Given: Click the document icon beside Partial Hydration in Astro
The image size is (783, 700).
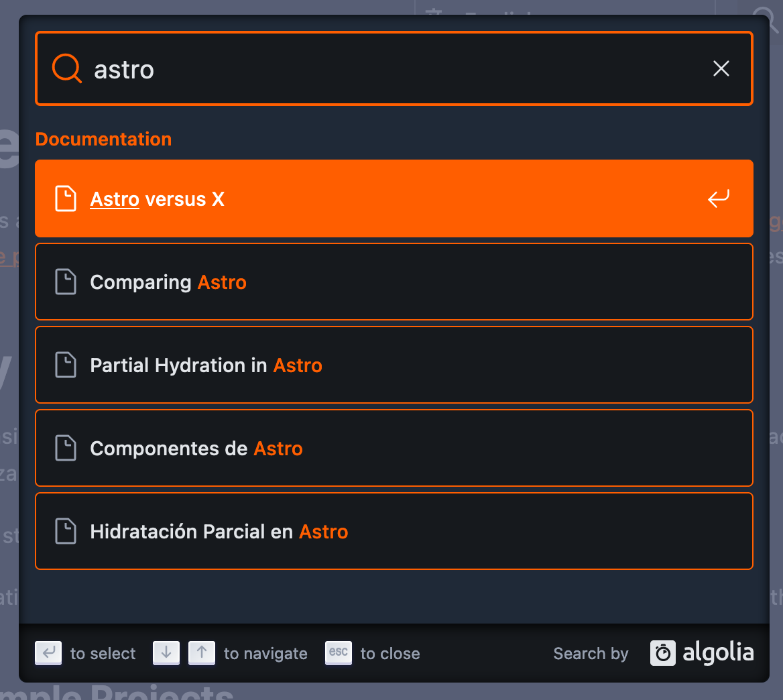Looking at the screenshot, I should coord(66,365).
